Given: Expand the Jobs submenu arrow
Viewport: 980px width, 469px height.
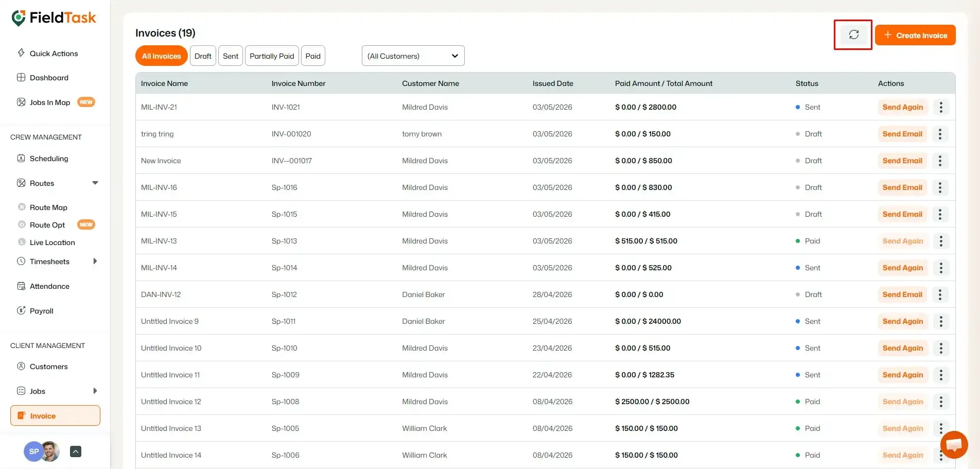Looking at the screenshot, I should pyautogui.click(x=95, y=391).
